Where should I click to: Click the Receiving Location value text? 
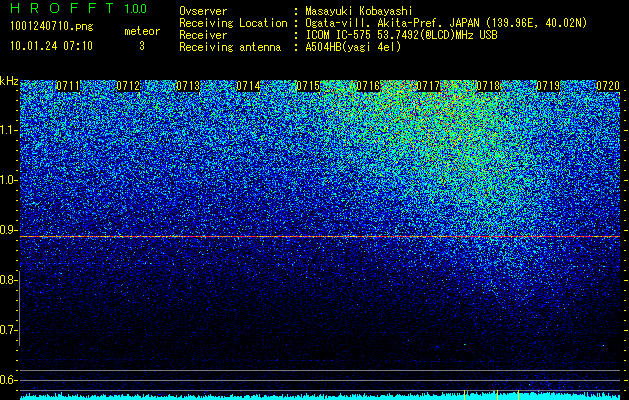tap(446, 23)
